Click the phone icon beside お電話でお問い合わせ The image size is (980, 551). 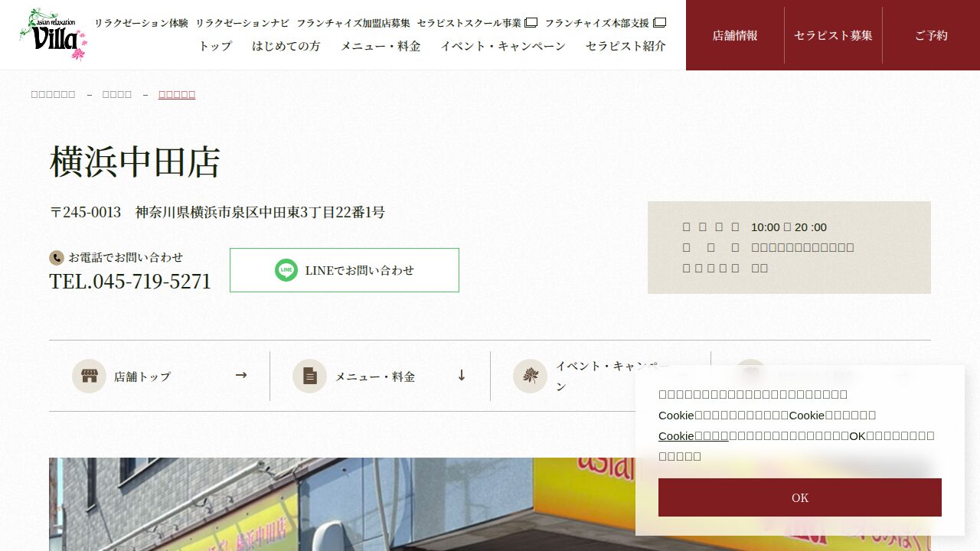[56, 258]
